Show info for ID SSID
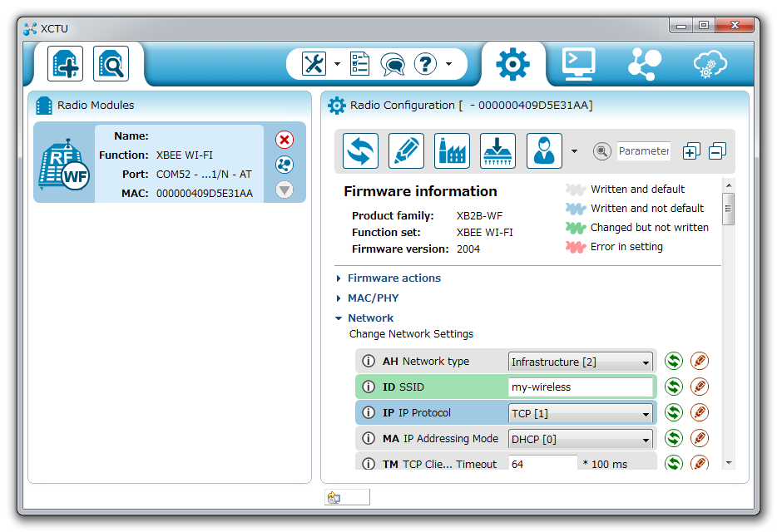The width and height of the screenshot is (777, 532). 369,387
